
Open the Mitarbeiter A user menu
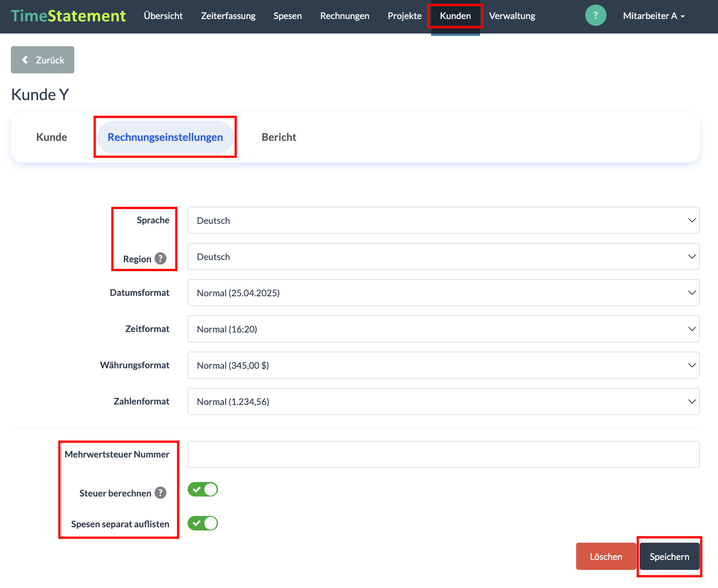tap(654, 16)
